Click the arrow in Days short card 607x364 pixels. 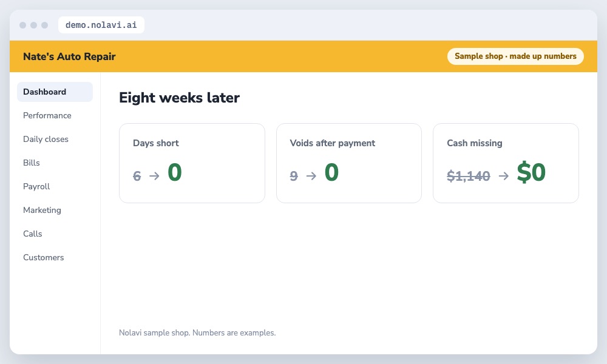coord(154,176)
